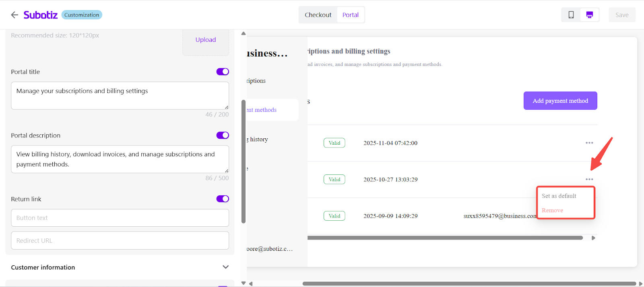This screenshot has width=644, height=287.
Task: Click the Subotiz logo
Action: coord(40,15)
